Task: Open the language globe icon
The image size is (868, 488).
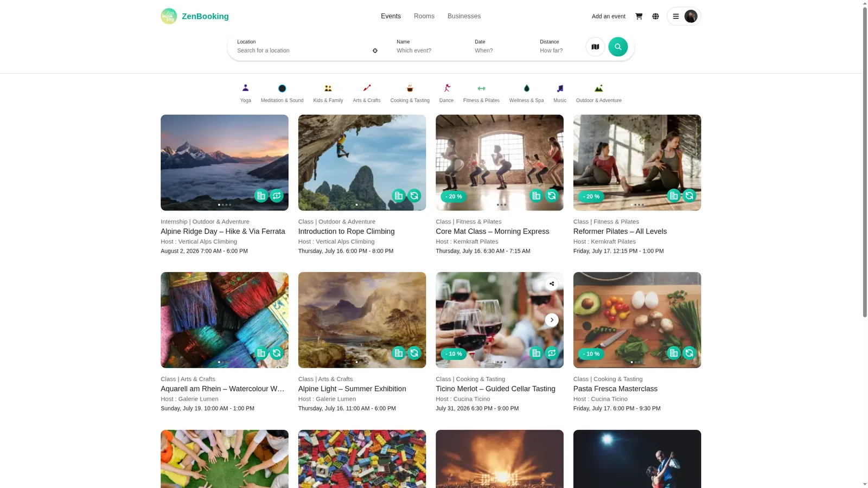Action: [655, 16]
